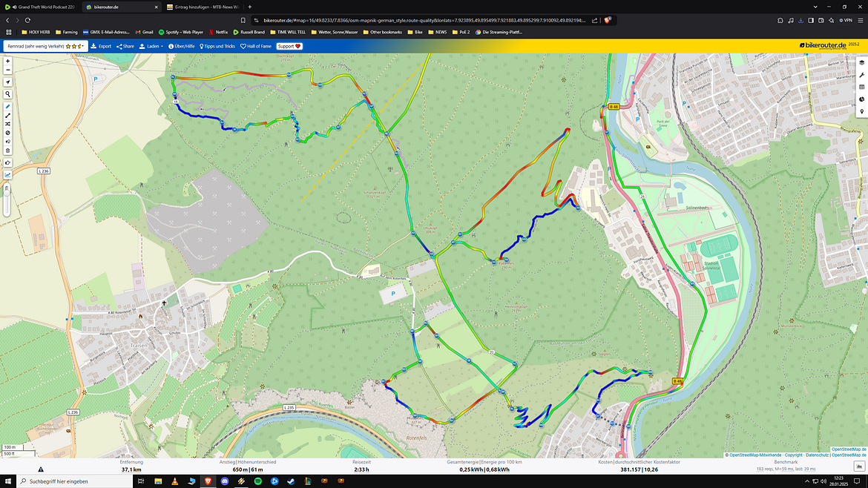Click the taskbar search box
The image size is (868, 488).
tap(75, 481)
